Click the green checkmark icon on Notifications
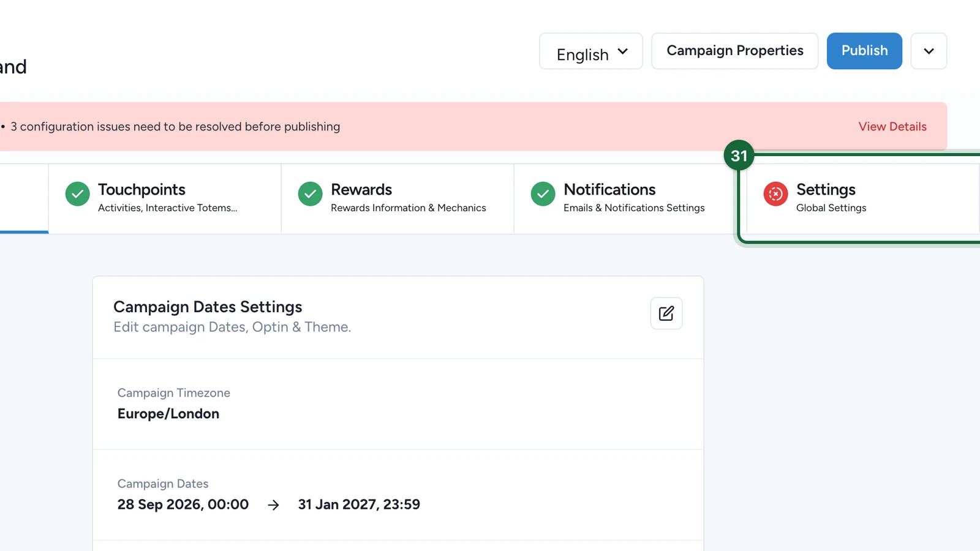The height and width of the screenshot is (551, 980). pyautogui.click(x=543, y=194)
